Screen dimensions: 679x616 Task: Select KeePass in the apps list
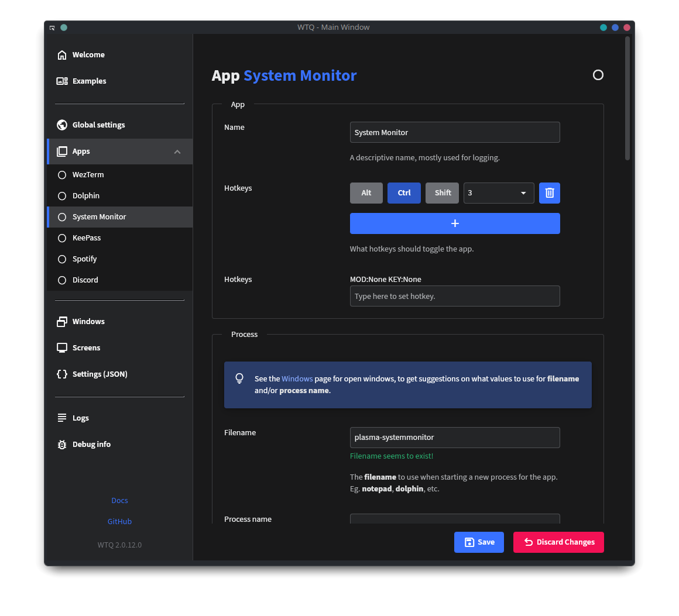pos(120,238)
